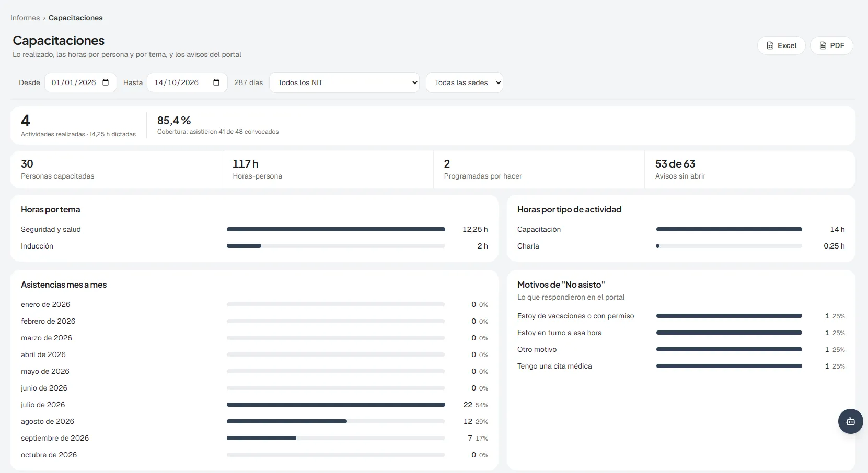
Task: Click the Inducción row label
Action: point(37,246)
